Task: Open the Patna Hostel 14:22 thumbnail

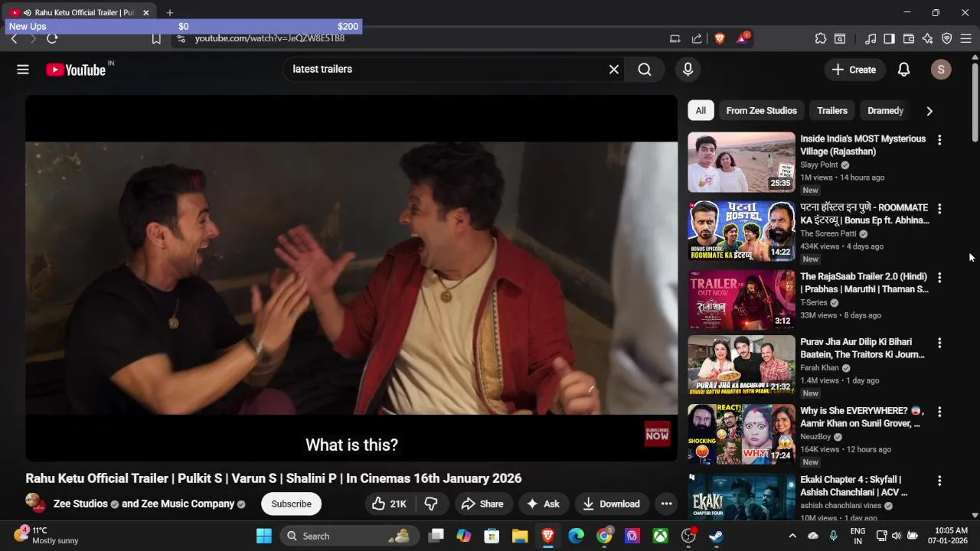Action: 741,231
